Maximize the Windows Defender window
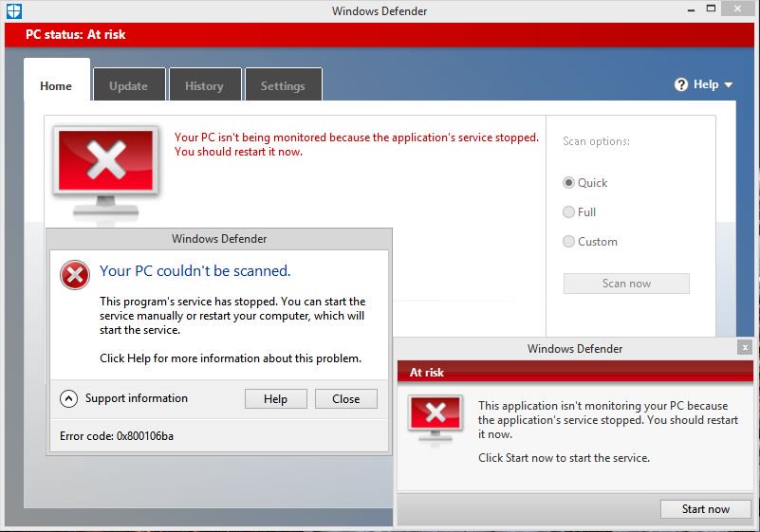Viewport: 760px width, 532px height. 711,9
